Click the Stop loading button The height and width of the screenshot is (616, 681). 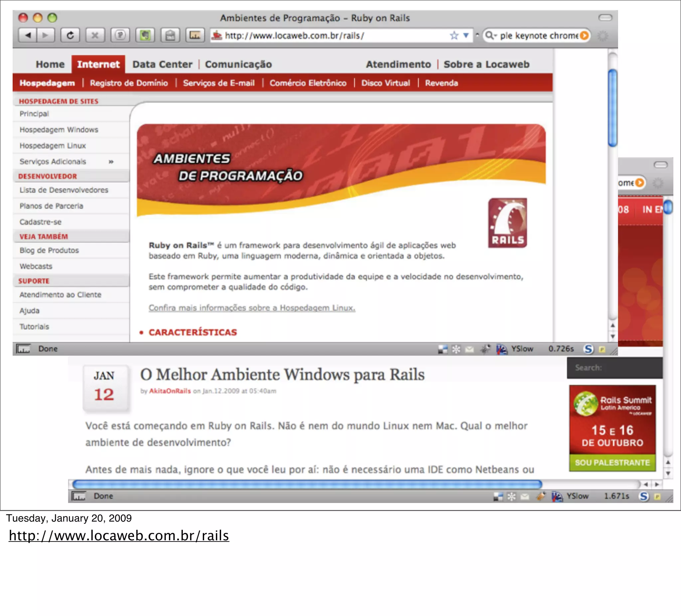95,35
